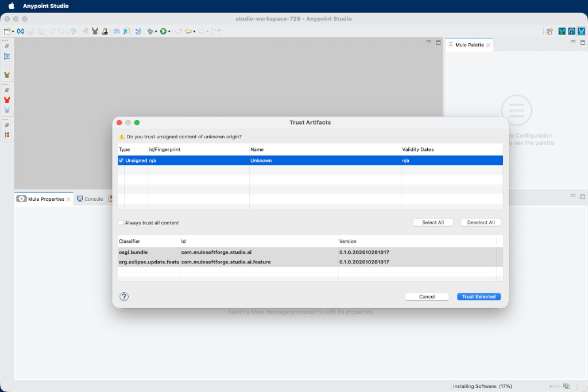Click the upload arrow toolbar icon
The height and width of the screenshot is (392, 588).
click(x=73, y=32)
